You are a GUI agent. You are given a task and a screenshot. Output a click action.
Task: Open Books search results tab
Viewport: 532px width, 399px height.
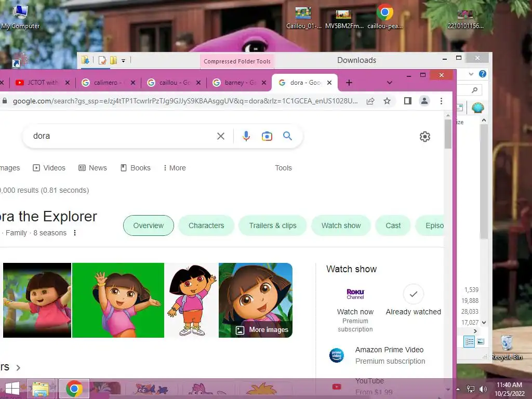click(x=136, y=168)
